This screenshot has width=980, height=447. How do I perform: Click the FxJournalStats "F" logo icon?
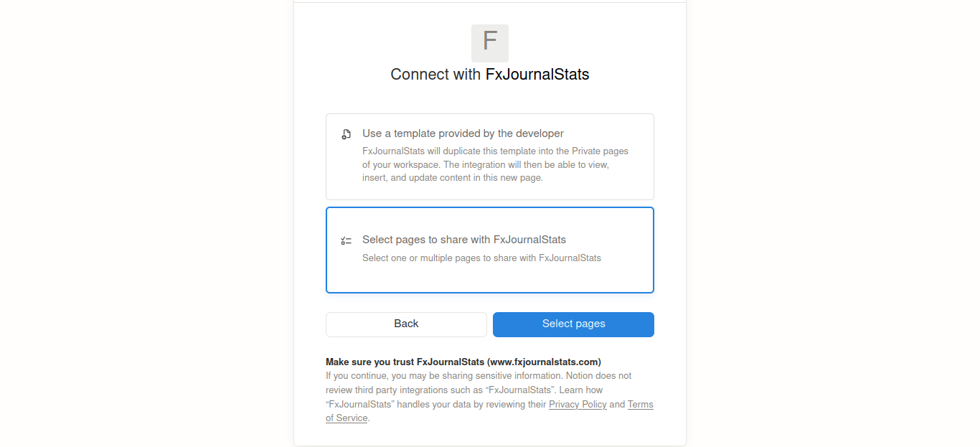click(490, 43)
